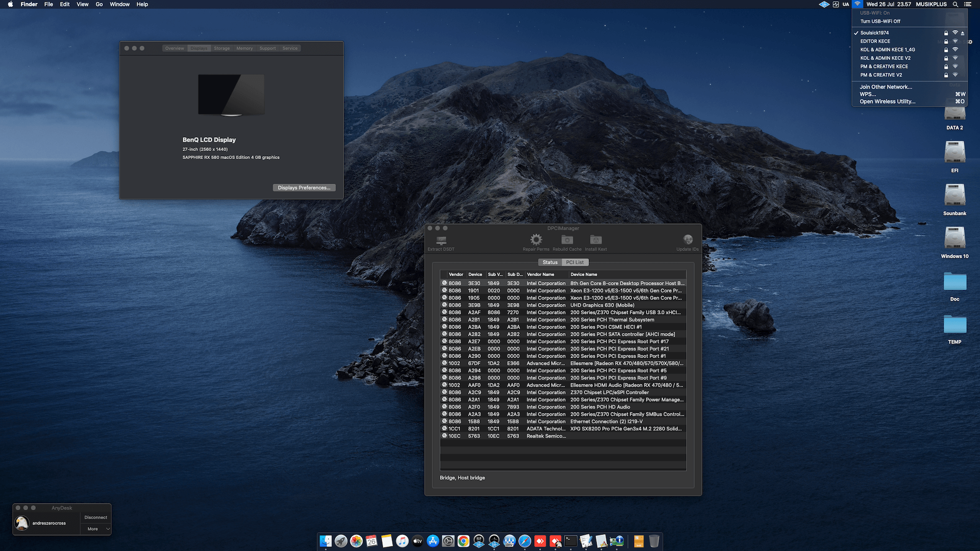Connect to PM & CREATIVE KECE network
This screenshot has height=551, width=980.
910,66
